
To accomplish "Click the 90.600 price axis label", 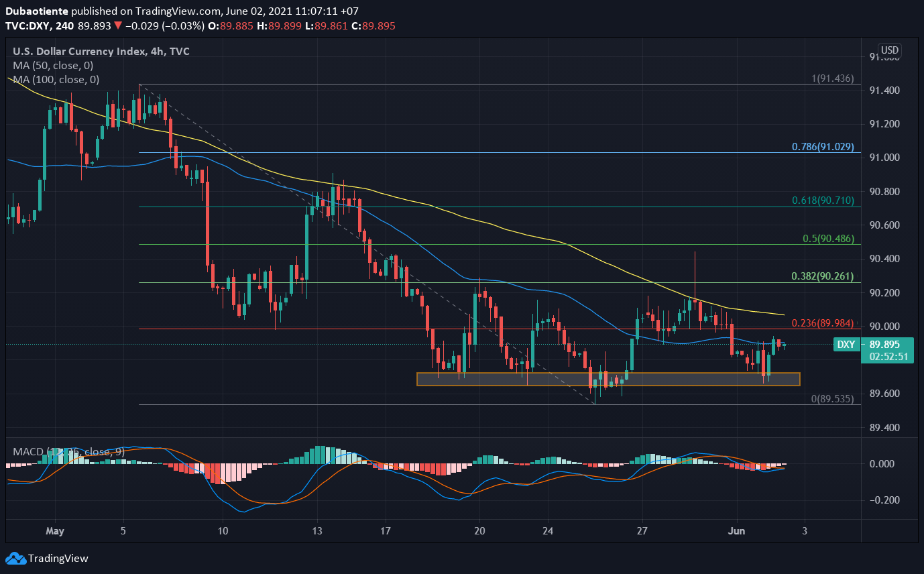I will click(884, 225).
